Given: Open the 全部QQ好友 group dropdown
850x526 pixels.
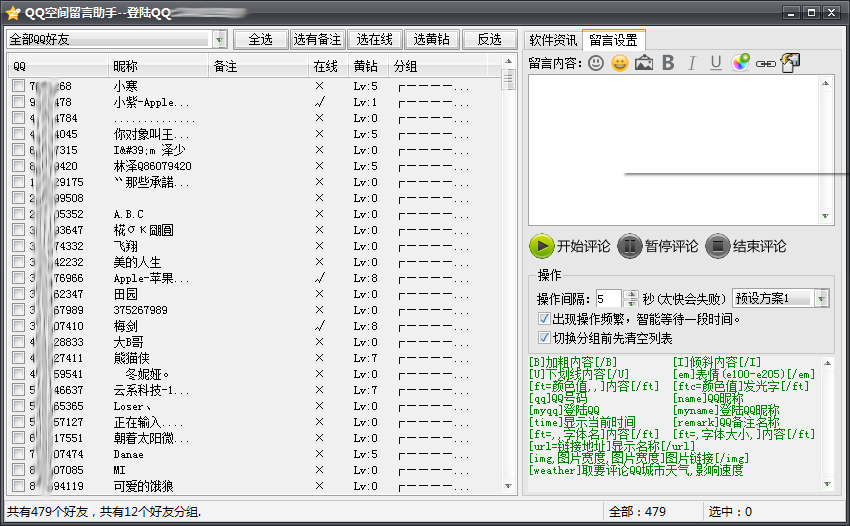Looking at the screenshot, I should tap(219, 40).
